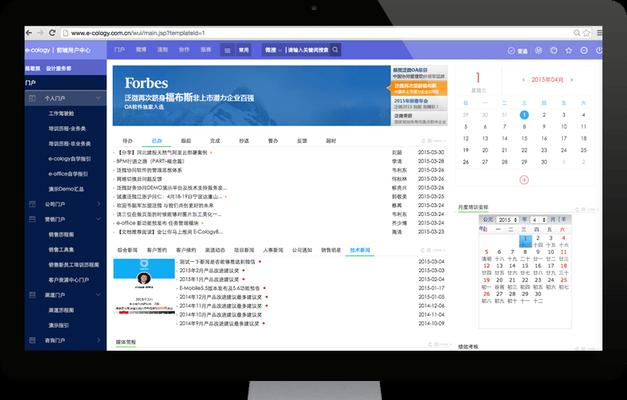This screenshot has height=400, width=627.
Task: Switch to the 抄送 workflow tab
Action: point(244,141)
